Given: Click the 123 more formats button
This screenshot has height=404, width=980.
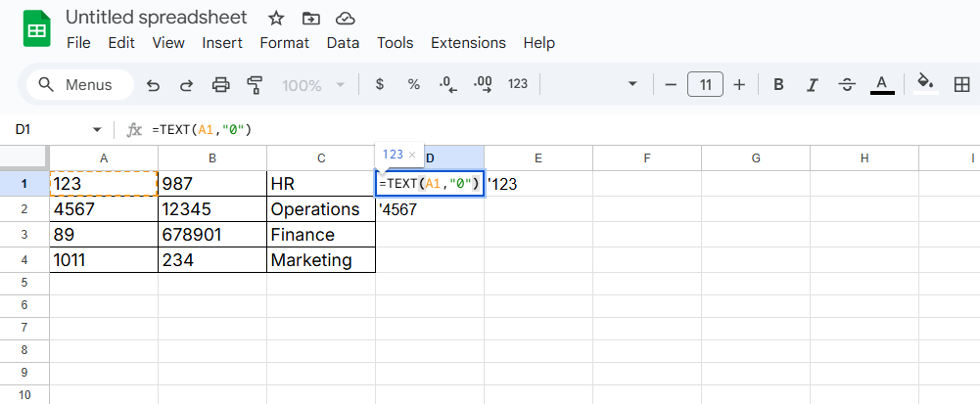Looking at the screenshot, I should click(x=518, y=85).
